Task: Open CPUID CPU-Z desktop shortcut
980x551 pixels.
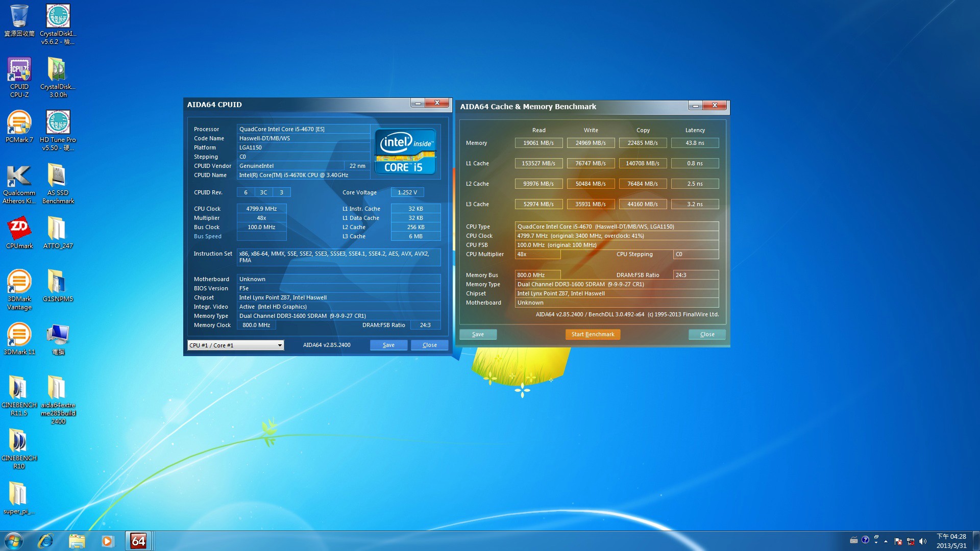Action: [x=19, y=78]
